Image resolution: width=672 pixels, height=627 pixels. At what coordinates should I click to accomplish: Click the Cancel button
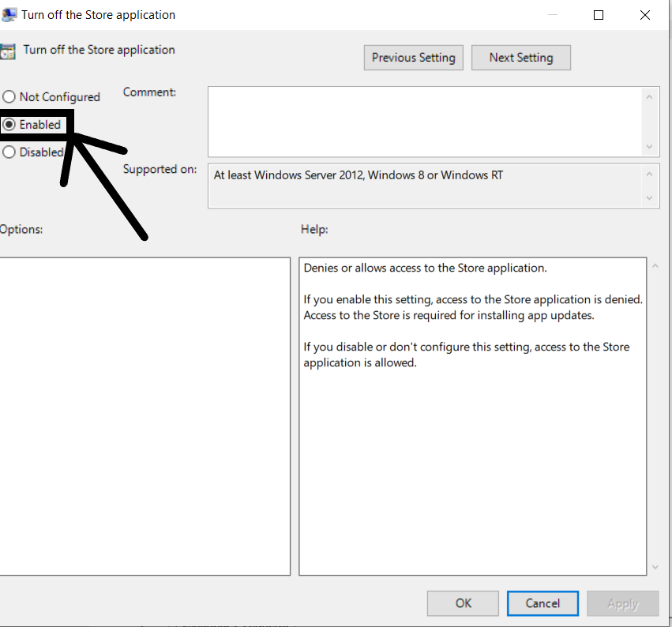[x=542, y=603]
